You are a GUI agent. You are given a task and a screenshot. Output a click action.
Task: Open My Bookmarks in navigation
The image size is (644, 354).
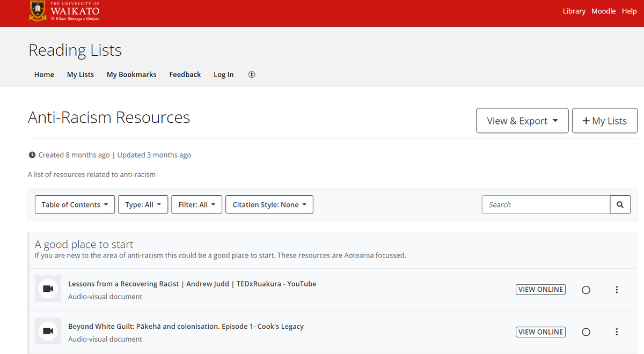pyautogui.click(x=131, y=75)
